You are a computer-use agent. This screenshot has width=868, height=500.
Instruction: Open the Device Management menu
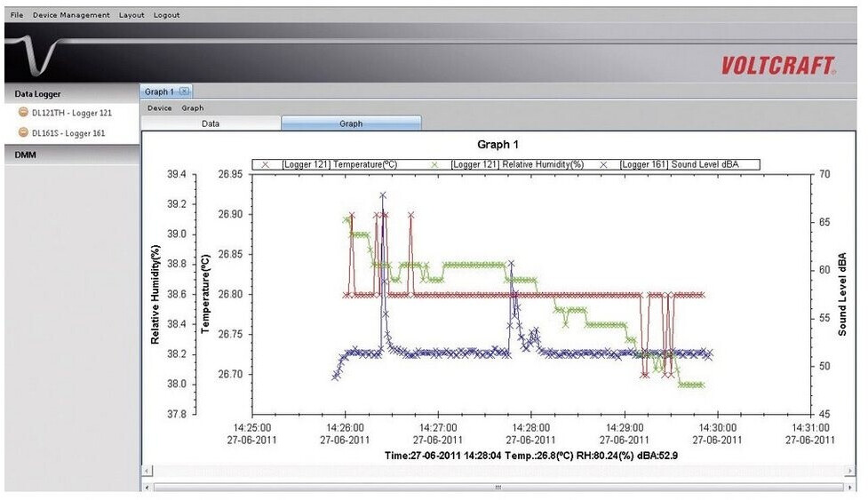click(x=71, y=15)
